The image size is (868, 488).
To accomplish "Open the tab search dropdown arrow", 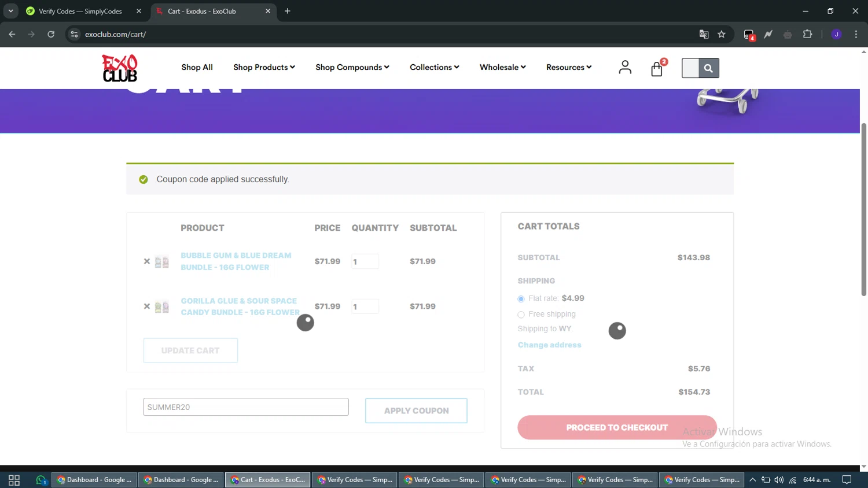I will pyautogui.click(x=10, y=11).
